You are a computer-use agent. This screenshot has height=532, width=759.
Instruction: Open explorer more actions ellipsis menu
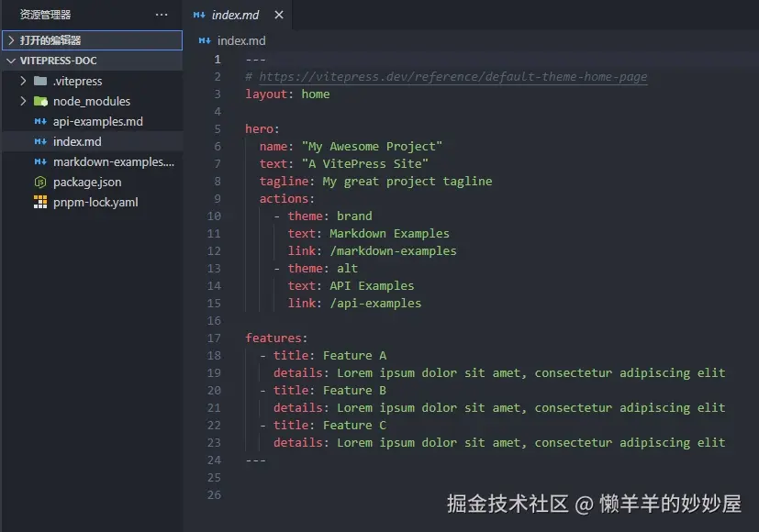(x=162, y=15)
